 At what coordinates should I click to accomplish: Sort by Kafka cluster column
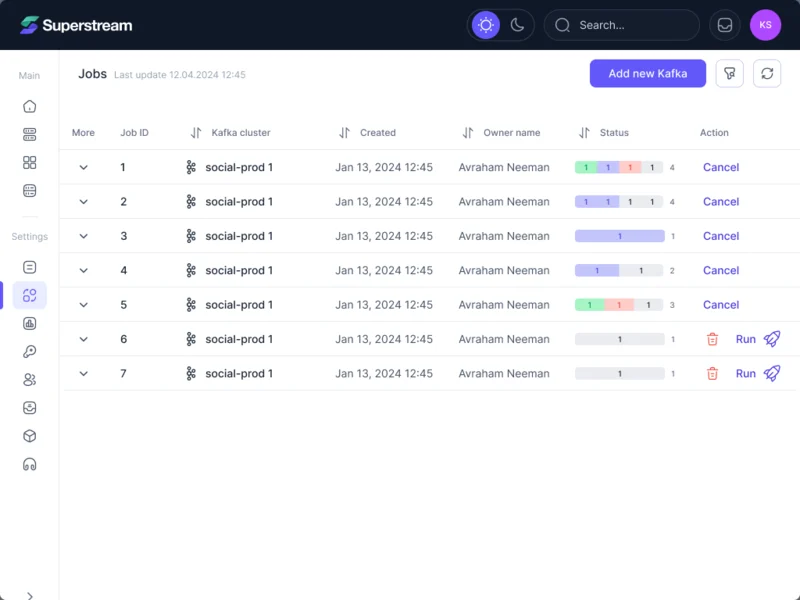tap(196, 133)
